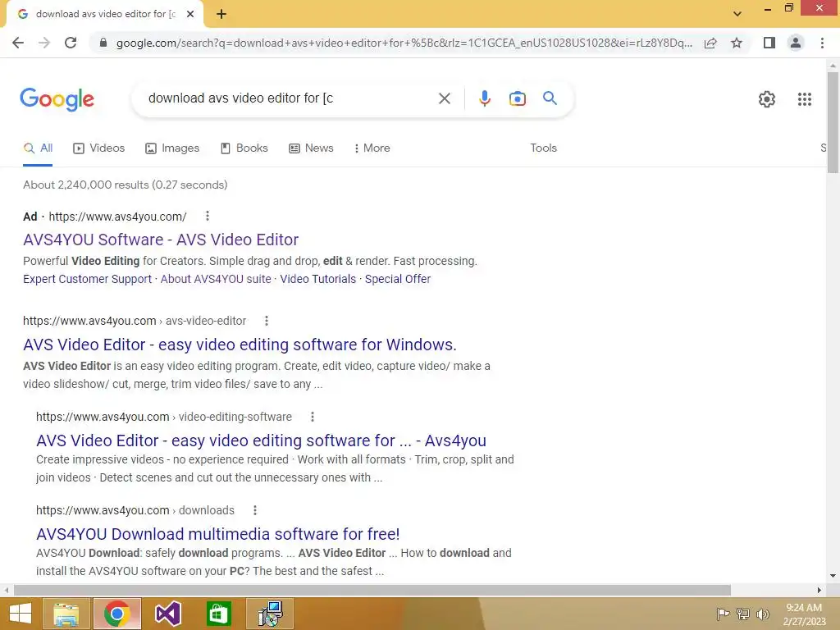Open Google apps grid
The image size is (840, 630).
[x=805, y=99]
